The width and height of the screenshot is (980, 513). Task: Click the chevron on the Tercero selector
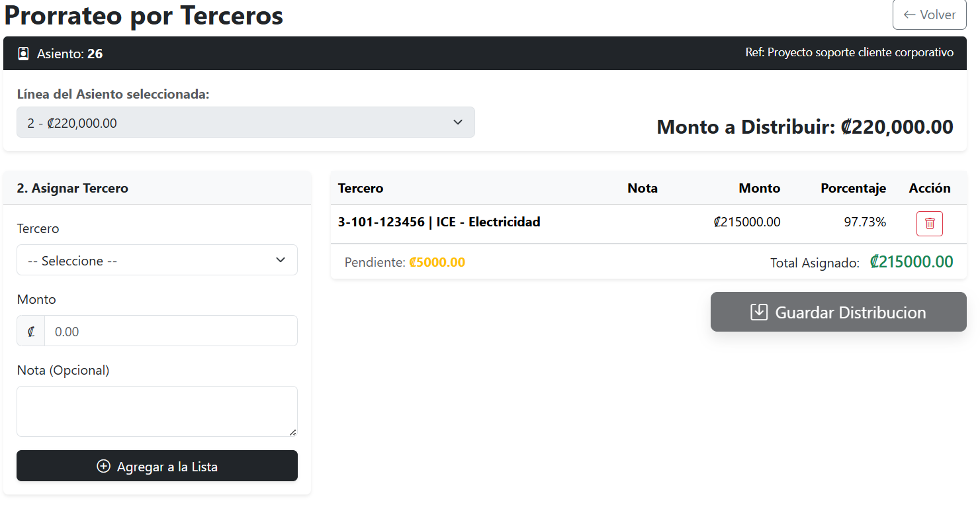pyautogui.click(x=280, y=260)
